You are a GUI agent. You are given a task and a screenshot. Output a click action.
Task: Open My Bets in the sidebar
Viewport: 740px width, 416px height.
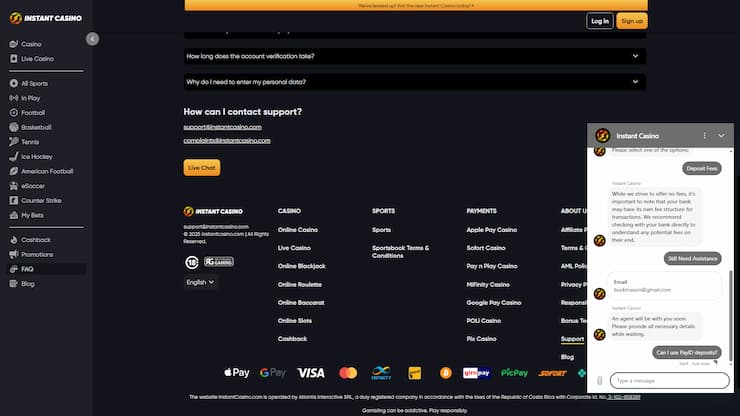point(32,215)
